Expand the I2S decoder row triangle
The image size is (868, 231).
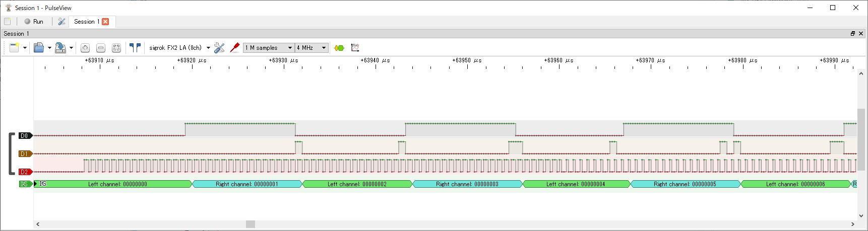click(36, 184)
